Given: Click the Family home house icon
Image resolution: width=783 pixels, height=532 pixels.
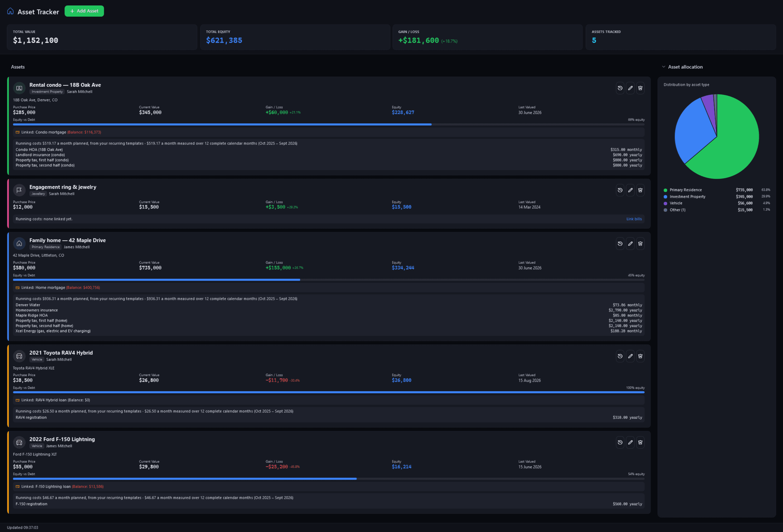Looking at the screenshot, I should tap(19, 244).
